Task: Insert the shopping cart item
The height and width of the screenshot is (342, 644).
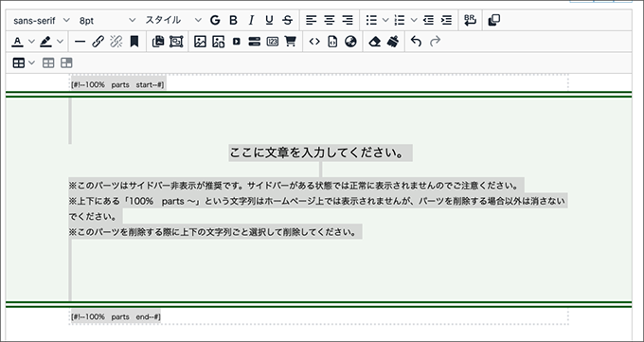Action: tap(291, 42)
